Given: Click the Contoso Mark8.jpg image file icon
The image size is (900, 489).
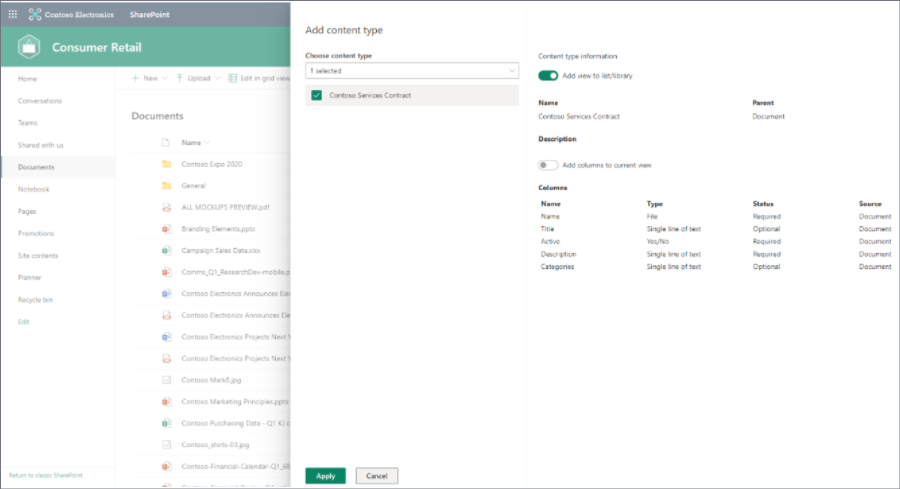Looking at the screenshot, I should [167, 380].
